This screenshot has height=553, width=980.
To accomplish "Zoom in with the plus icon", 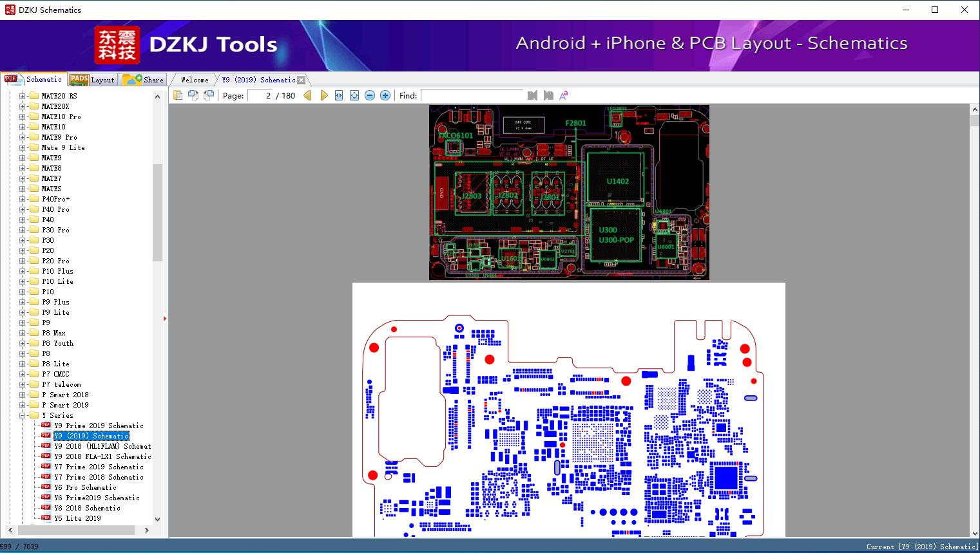I will pyautogui.click(x=385, y=95).
